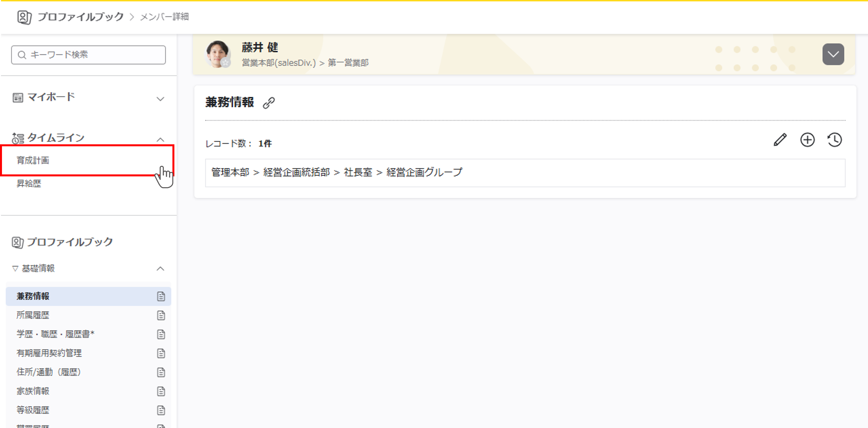Expand the マイボード section chevron
This screenshot has width=868, height=428.
160,99
